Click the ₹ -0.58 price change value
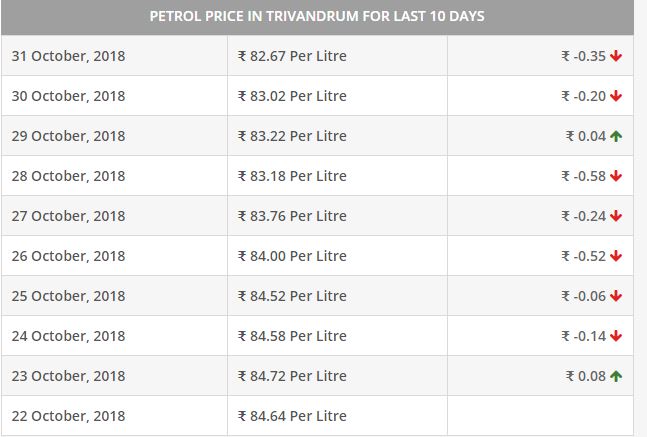This screenshot has height=437, width=647. click(583, 176)
